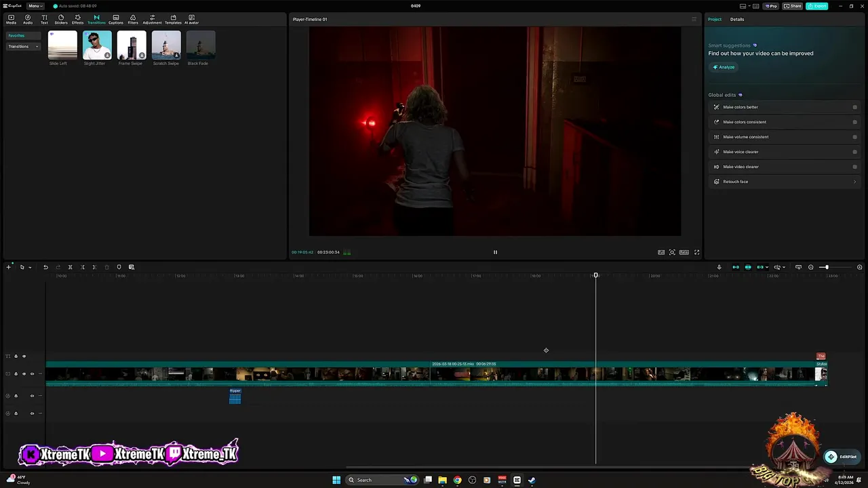Image resolution: width=868 pixels, height=488 pixels.
Task: Open File Explorer from the taskbar
Action: point(442,480)
